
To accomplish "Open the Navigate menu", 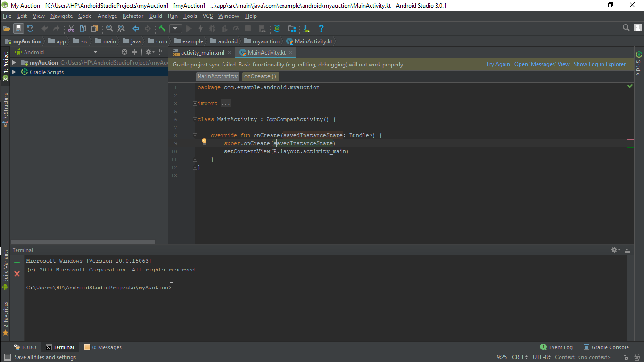I will tap(62, 16).
